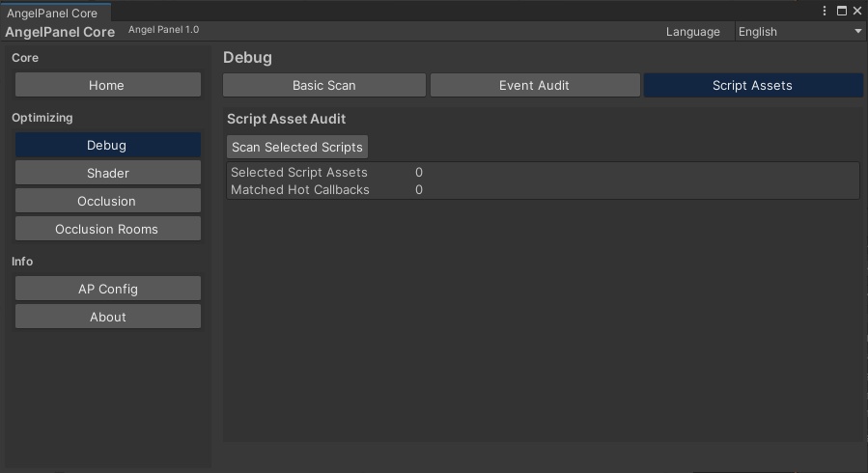
Task: Open the Language dropdown set to English
Action: tap(800, 32)
